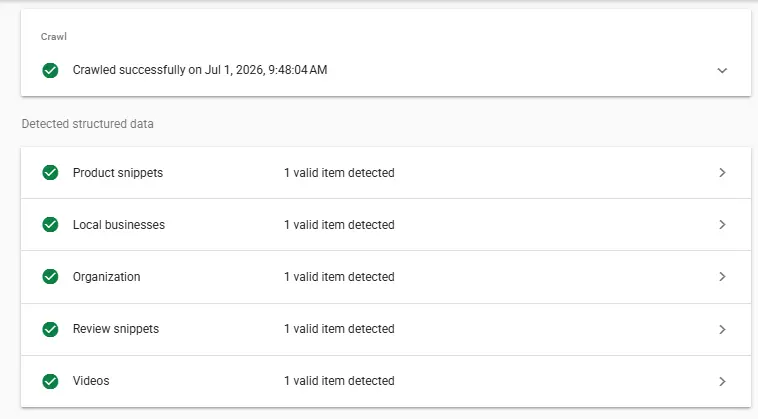The width and height of the screenshot is (758, 419).
Task: Open Videos details via right arrow
Action: tap(722, 381)
